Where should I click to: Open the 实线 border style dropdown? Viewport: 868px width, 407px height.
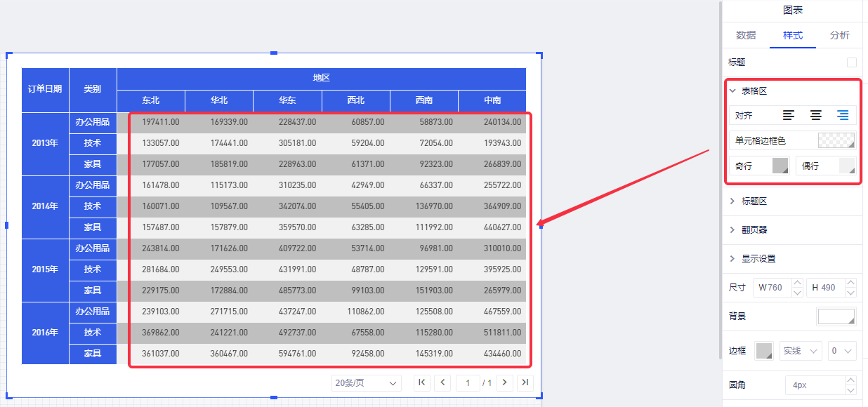800,351
